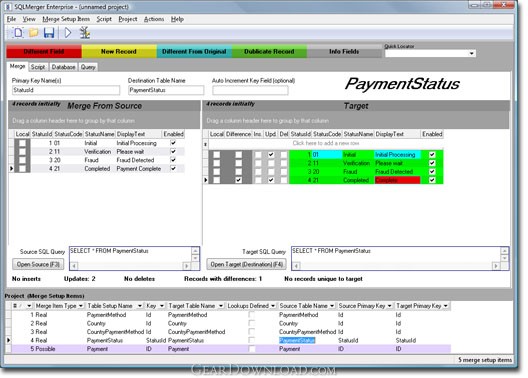The image size is (528, 378).
Task: Save the project with the floppy disk icon
Action: click(49, 33)
